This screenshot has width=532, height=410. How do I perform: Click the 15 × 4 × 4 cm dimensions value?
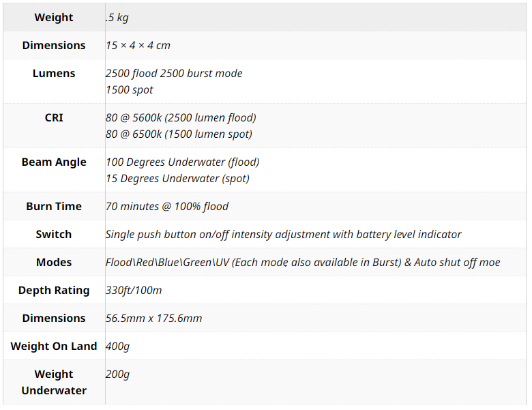pyautogui.click(x=138, y=46)
